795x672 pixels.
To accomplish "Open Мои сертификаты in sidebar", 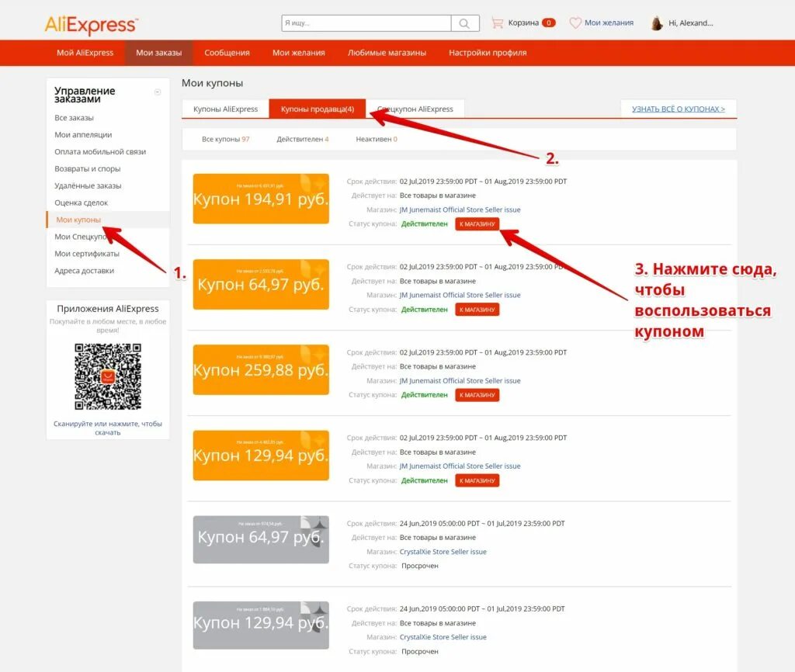I will 87,254.
